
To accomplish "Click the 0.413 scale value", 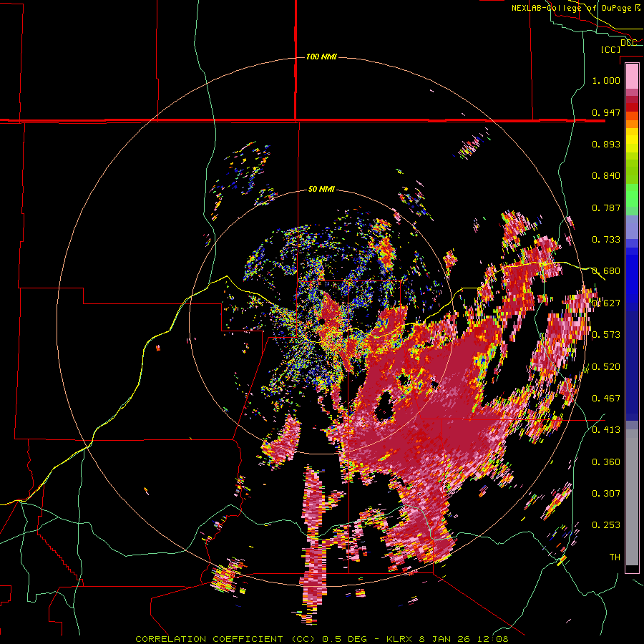I will click(606, 430).
